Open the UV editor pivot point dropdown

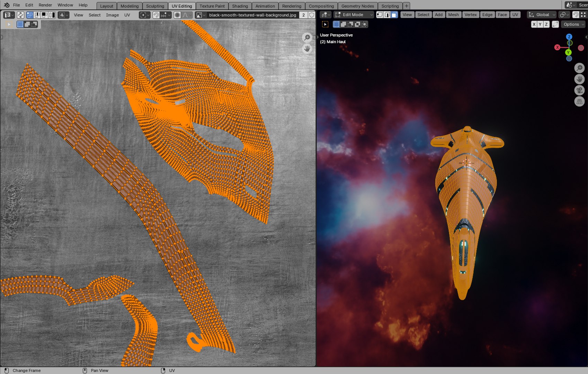point(144,15)
